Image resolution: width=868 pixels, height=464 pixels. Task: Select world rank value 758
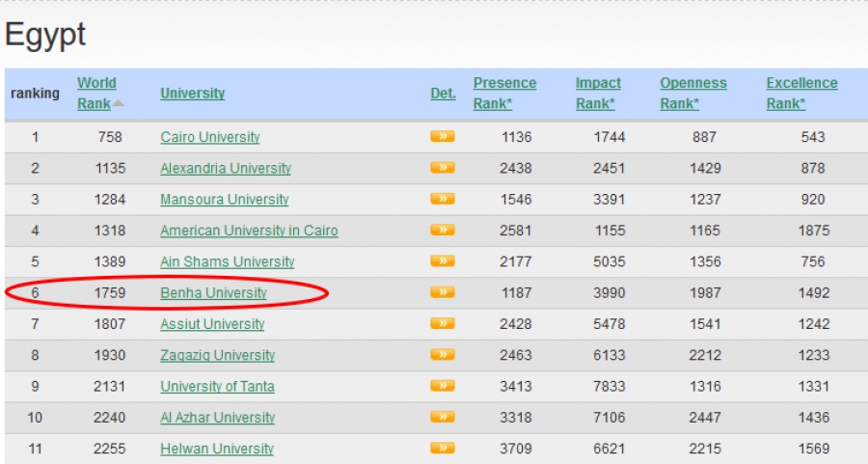click(110, 137)
